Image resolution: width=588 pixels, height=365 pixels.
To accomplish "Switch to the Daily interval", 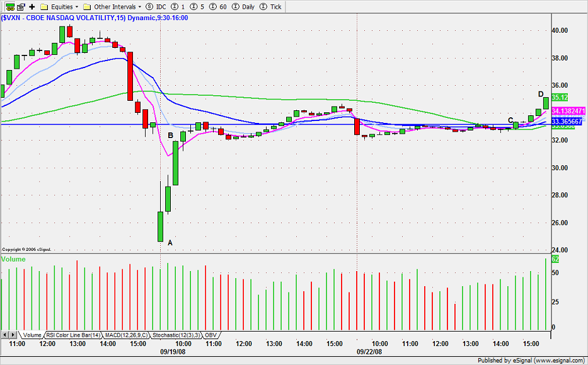I will coord(243,7).
